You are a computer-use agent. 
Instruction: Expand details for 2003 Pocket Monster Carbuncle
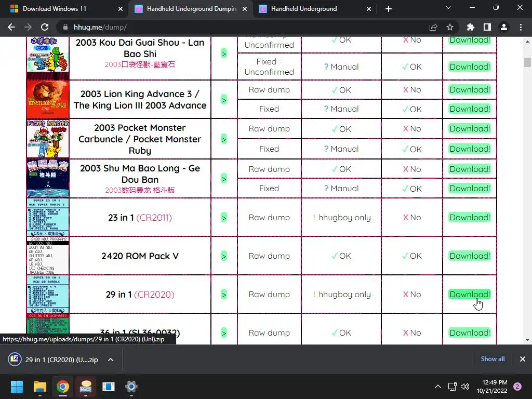point(224,139)
